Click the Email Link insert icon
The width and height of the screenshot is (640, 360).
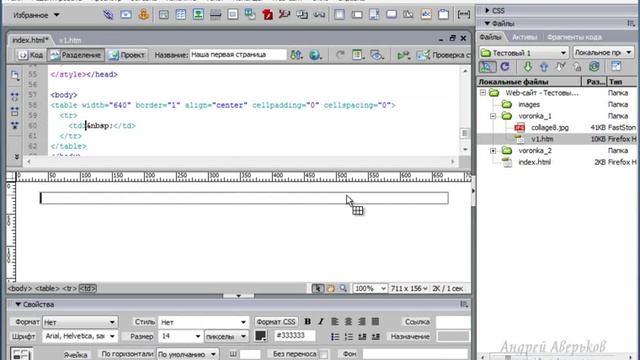point(126,15)
